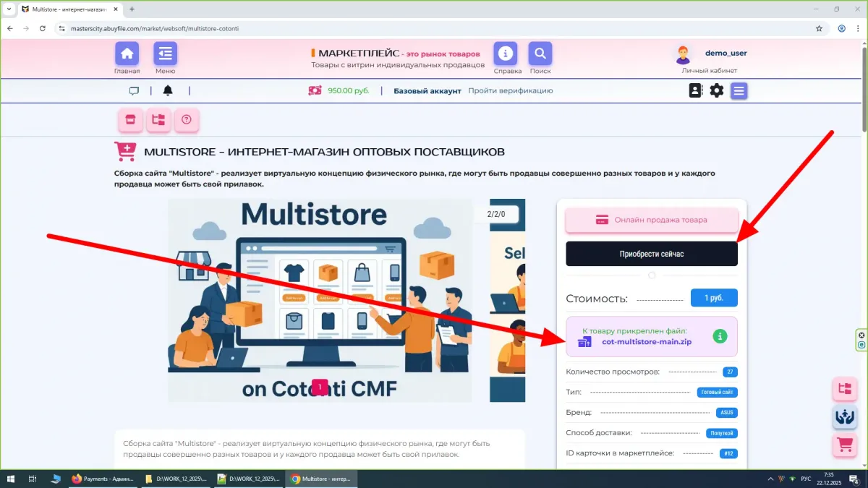Image resolution: width=868 pixels, height=488 pixels.
Task: Click the Базовый аккаунт label
Action: (x=427, y=91)
